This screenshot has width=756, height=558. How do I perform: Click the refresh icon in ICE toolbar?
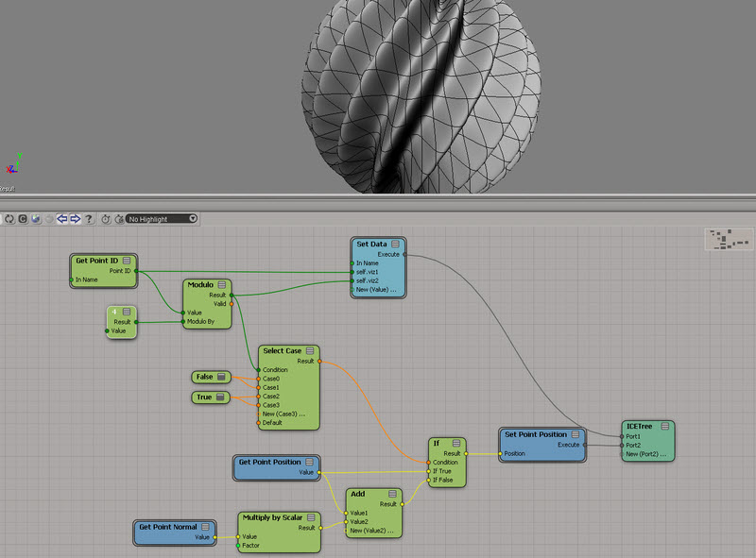pyautogui.click(x=9, y=218)
